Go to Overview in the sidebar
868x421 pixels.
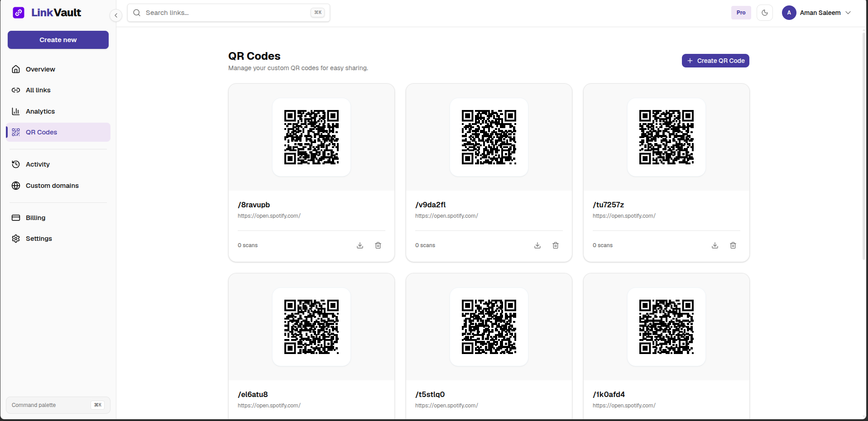tap(58, 69)
